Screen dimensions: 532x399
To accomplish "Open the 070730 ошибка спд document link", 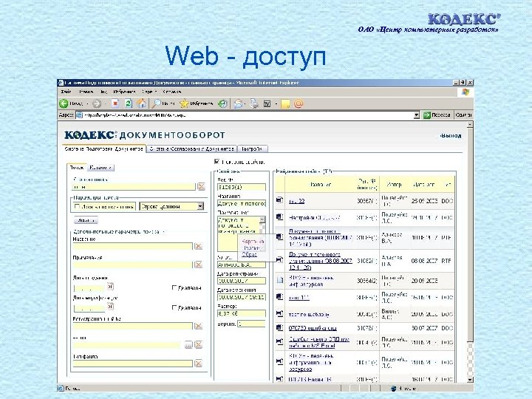I will pos(313,328).
